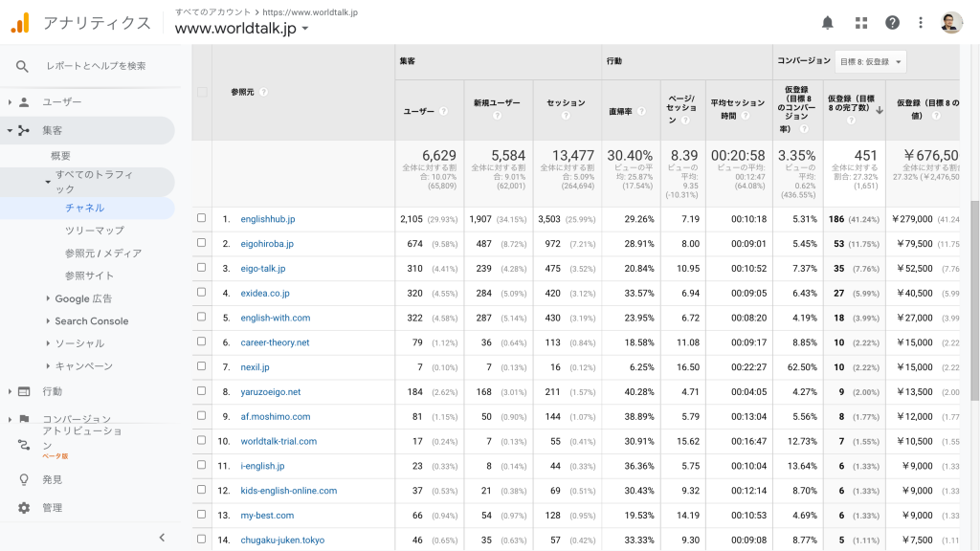This screenshot has width=980, height=551.
Task: Open the Google apps grid icon
Action: pos(860,22)
